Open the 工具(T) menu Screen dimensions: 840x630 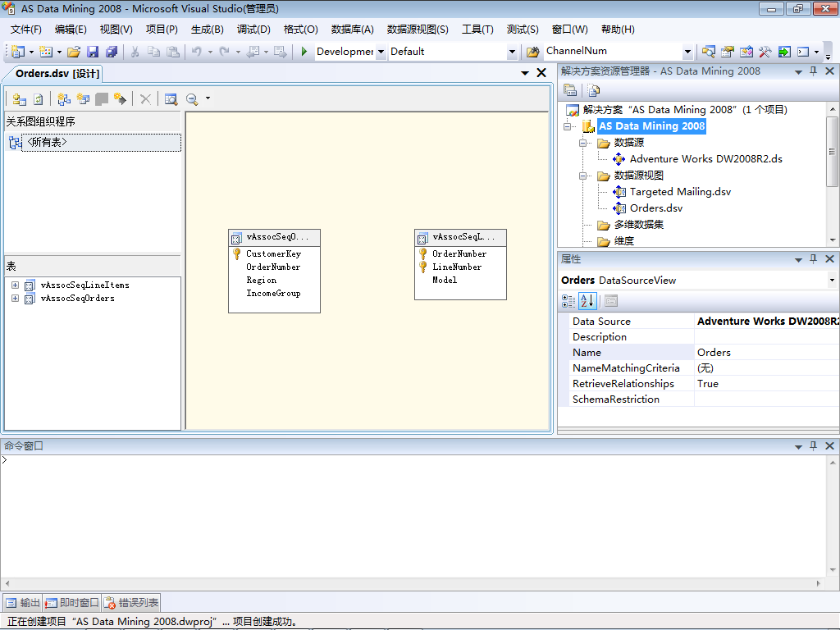477,30
